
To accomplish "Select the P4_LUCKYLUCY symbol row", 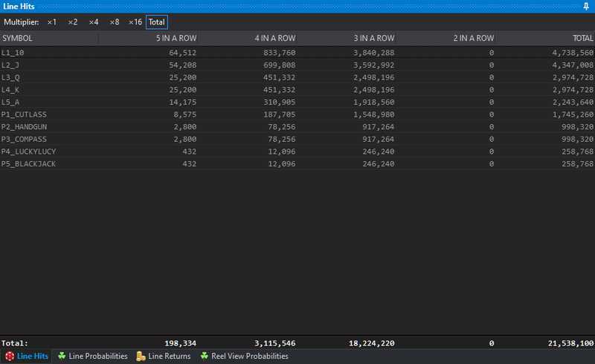I will pos(297,152).
